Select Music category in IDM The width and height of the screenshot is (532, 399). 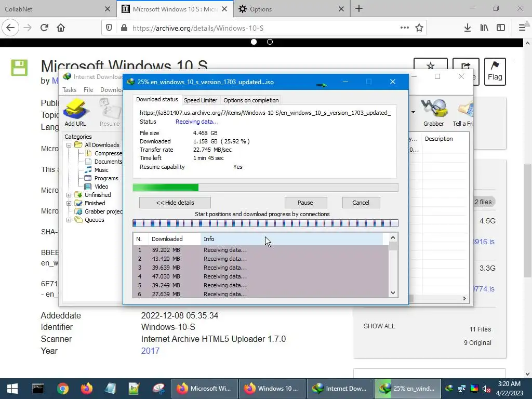click(101, 170)
